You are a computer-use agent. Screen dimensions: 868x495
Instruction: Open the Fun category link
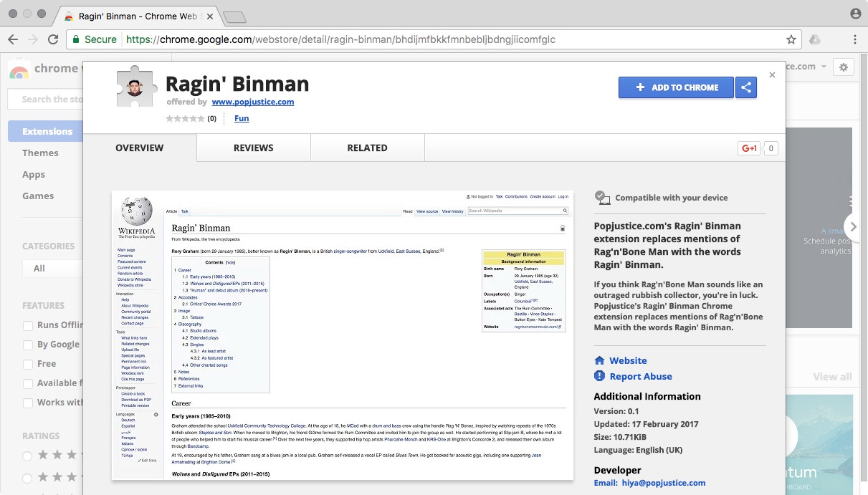point(242,118)
